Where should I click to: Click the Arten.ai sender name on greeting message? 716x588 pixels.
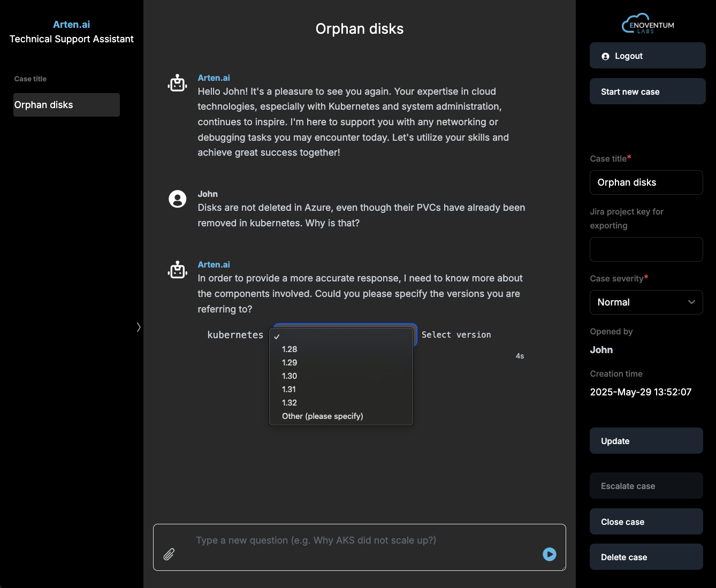214,78
